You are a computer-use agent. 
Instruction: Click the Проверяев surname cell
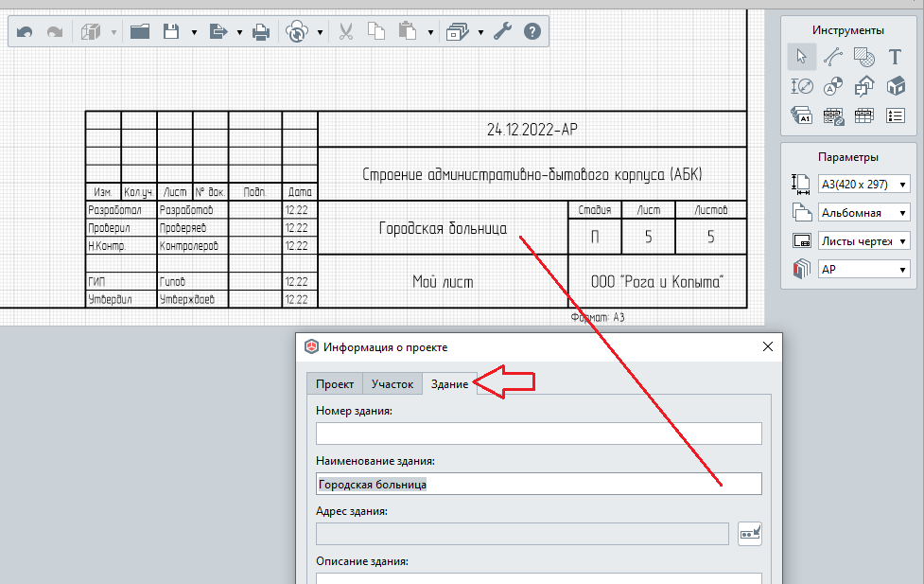coord(193,228)
